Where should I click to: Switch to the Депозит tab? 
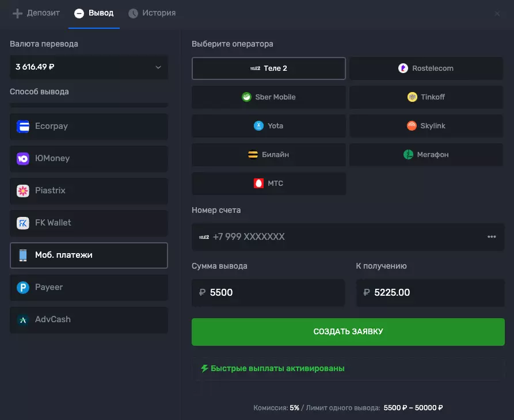click(35, 13)
